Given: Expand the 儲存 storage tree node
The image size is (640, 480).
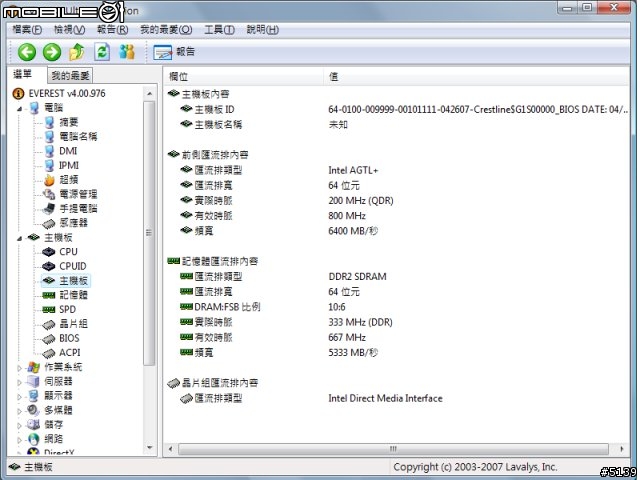Looking at the screenshot, I should tap(19, 425).
